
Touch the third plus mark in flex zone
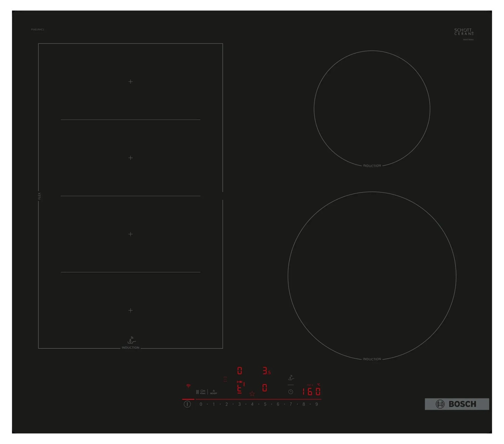131,234
